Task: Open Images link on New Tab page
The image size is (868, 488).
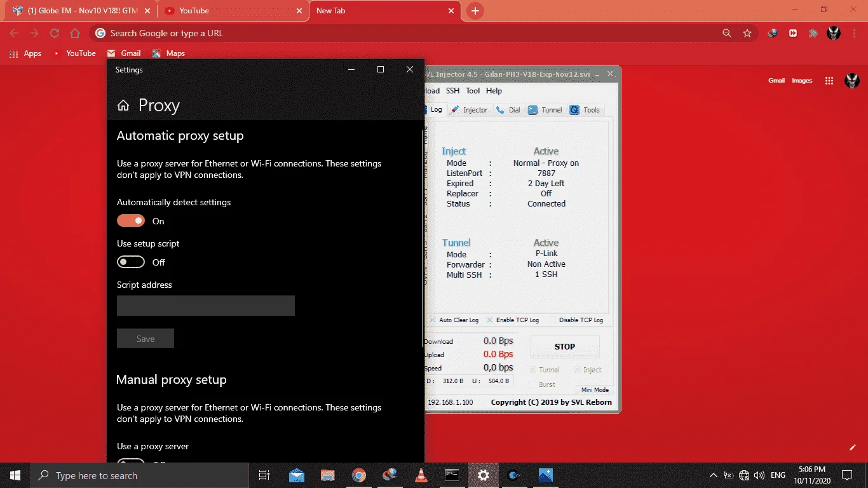Action: [802, 81]
